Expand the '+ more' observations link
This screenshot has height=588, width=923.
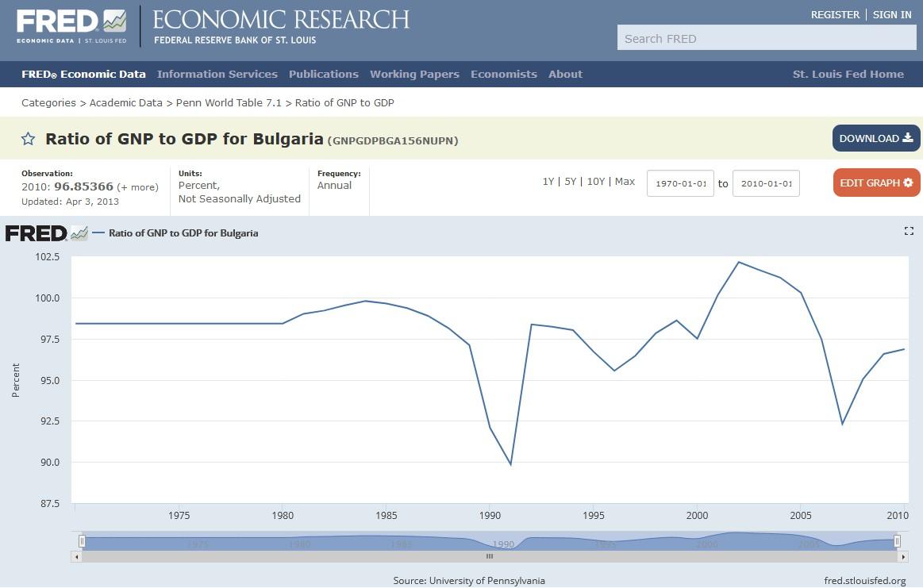click(137, 187)
